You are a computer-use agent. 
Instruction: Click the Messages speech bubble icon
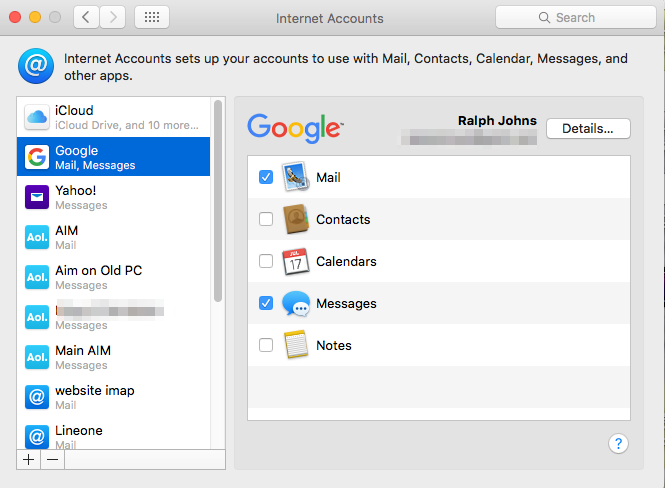(296, 303)
